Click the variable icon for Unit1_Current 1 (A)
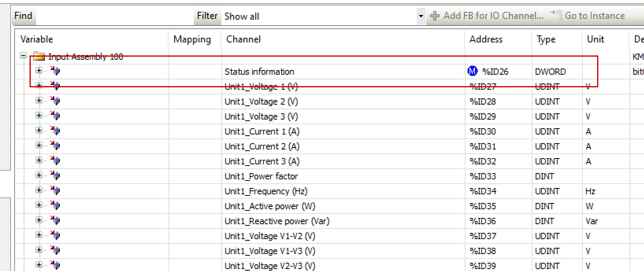 [x=56, y=131]
